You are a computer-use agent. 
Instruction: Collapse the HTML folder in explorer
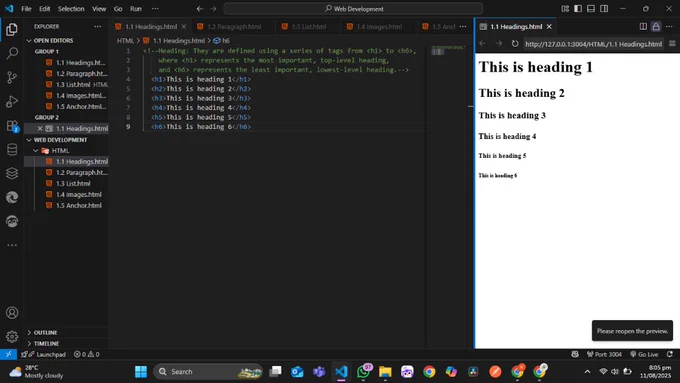tap(60, 151)
